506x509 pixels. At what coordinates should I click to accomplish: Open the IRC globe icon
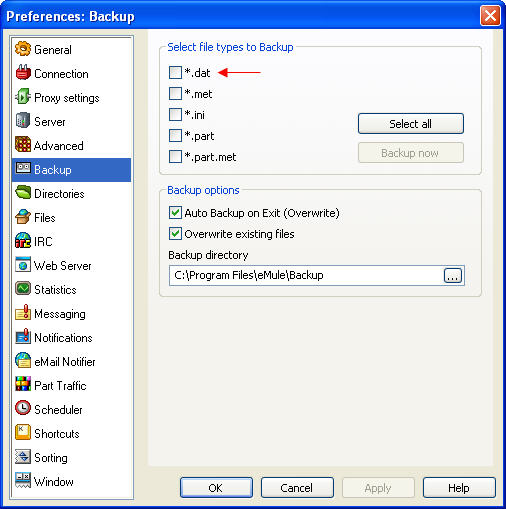(23, 241)
